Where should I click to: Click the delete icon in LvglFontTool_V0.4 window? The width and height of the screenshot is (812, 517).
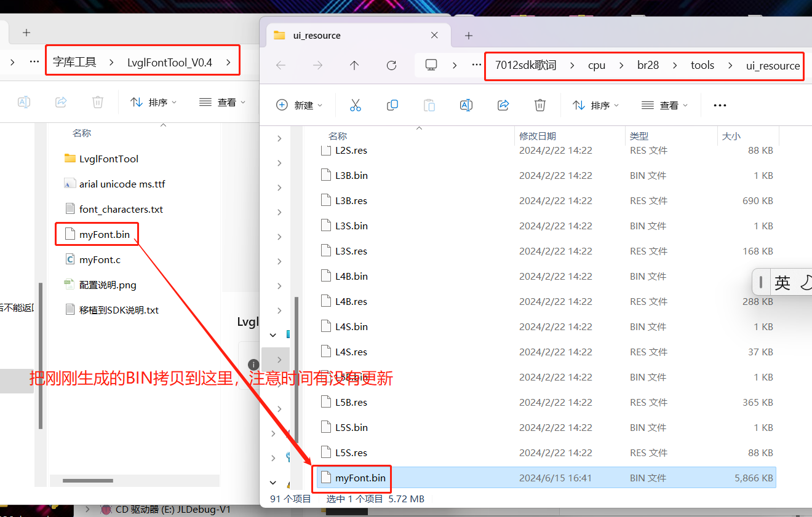(98, 102)
